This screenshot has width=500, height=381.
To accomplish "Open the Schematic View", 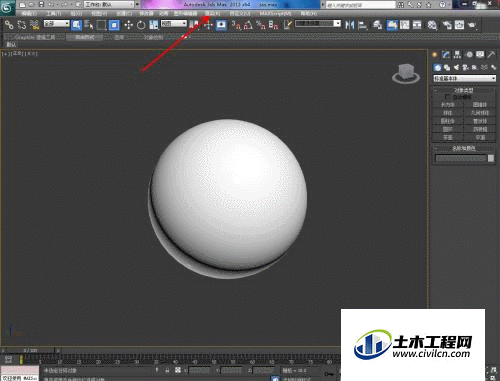I will click(x=417, y=25).
